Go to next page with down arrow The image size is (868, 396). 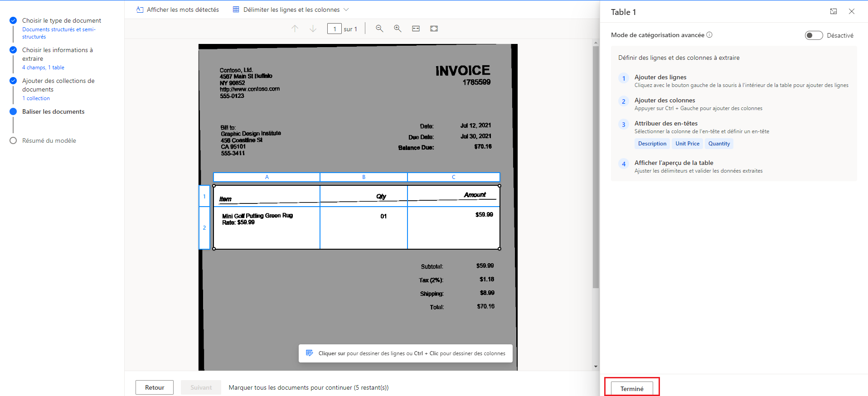coord(313,29)
